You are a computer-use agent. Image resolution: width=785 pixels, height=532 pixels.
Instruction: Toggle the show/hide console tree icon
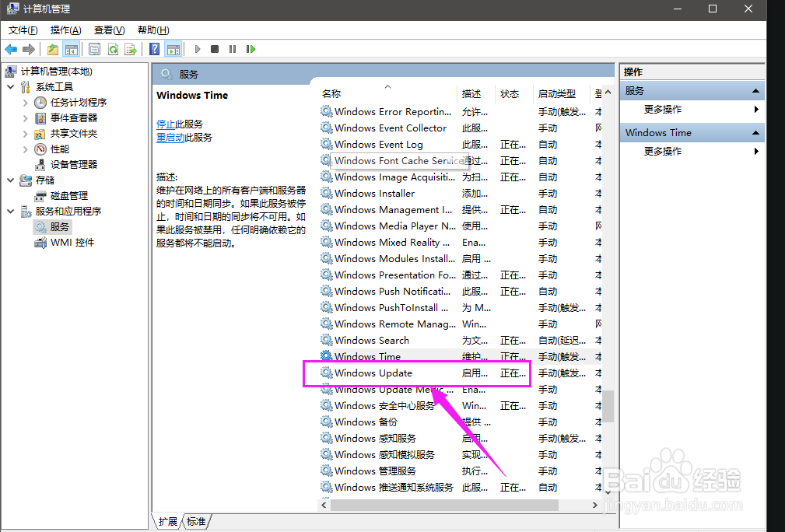[x=72, y=49]
